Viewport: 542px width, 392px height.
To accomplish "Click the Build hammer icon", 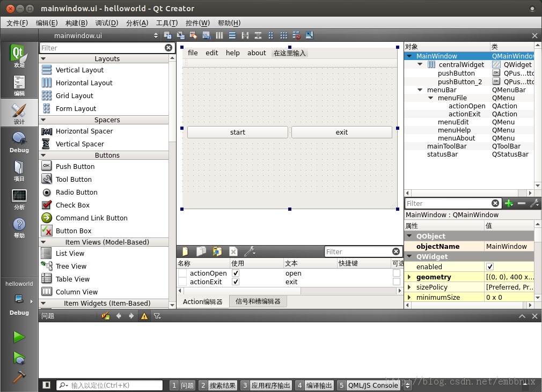I will (x=19, y=376).
